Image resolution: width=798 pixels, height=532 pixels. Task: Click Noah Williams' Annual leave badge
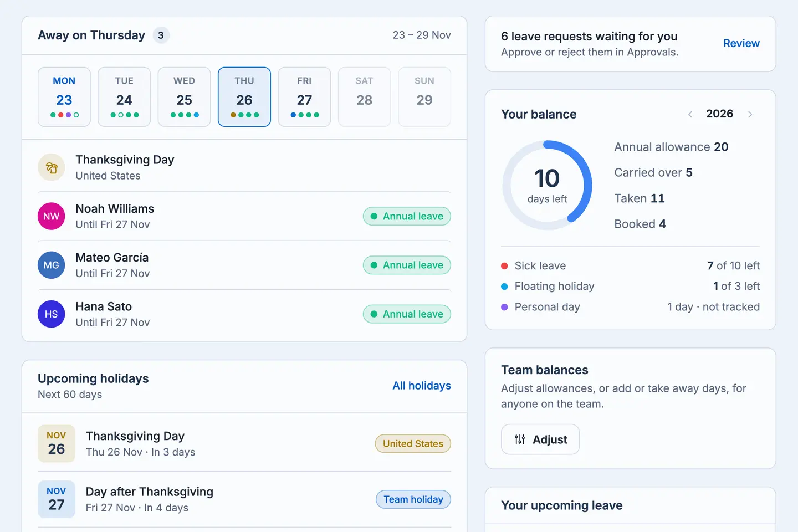pyautogui.click(x=407, y=216)
